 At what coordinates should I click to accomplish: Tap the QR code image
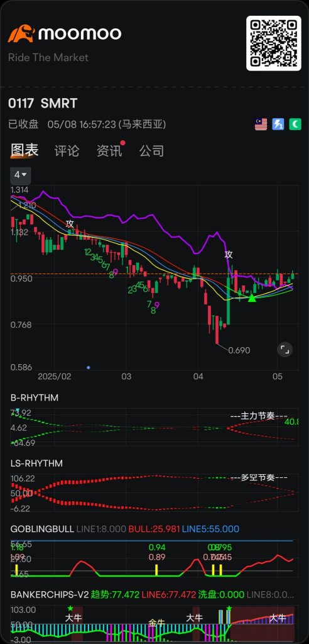(274, 43)
